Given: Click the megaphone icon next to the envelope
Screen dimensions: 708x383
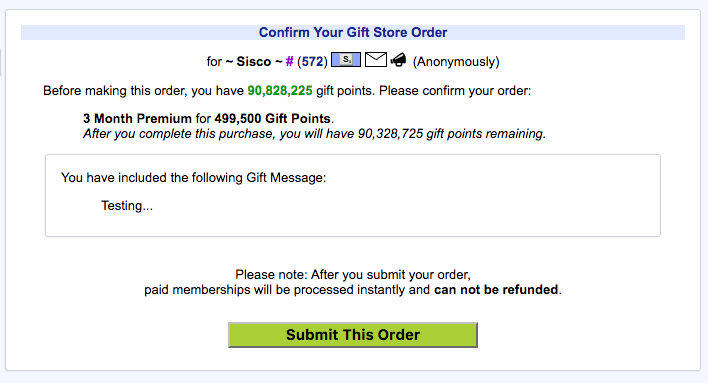Looking at the screenshot, I should tap(398, 60).
